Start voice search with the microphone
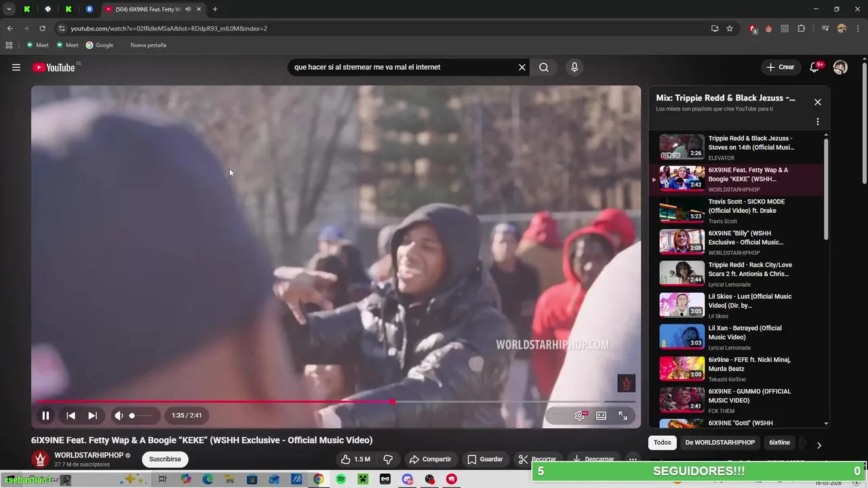This screenshot has width=868, height=488. pyautogui.click(x=574, y=67)
